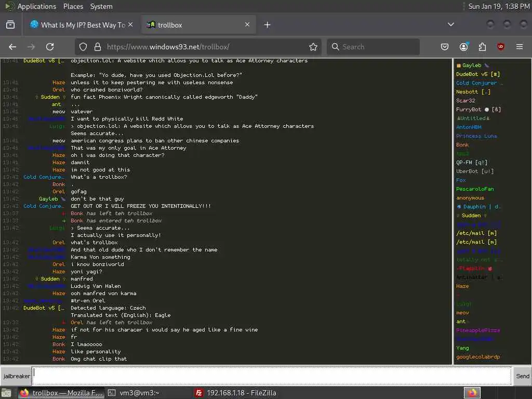Reload the trollbox page
The width and height of the screenshot is (532, 399).
[x=50, y=47]
